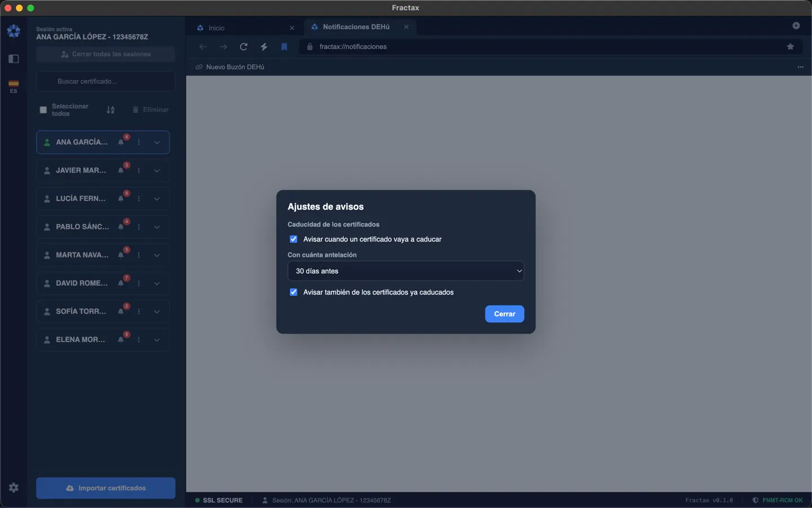Add a new tab with plus icon
This screenshot has width=812, height=508.
[796, 25]
